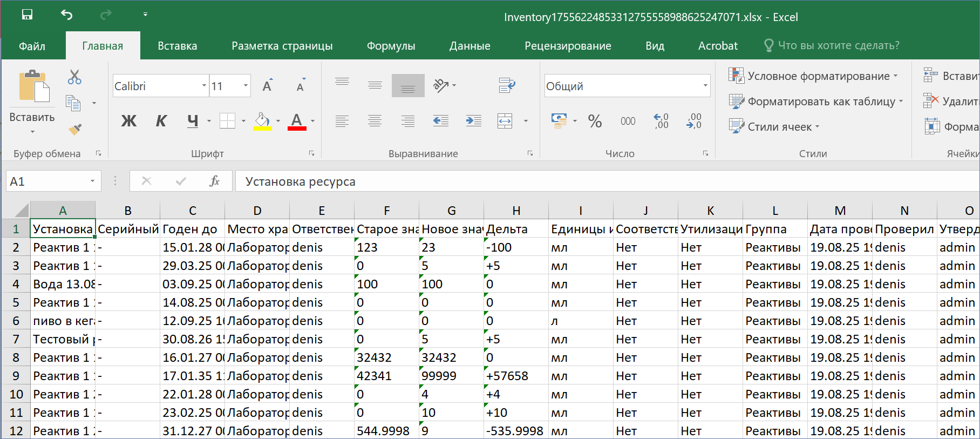This screenshot has width=980, height=439.
Task: Open the font size 11 dropdown
Action: (x=246, y=85)
